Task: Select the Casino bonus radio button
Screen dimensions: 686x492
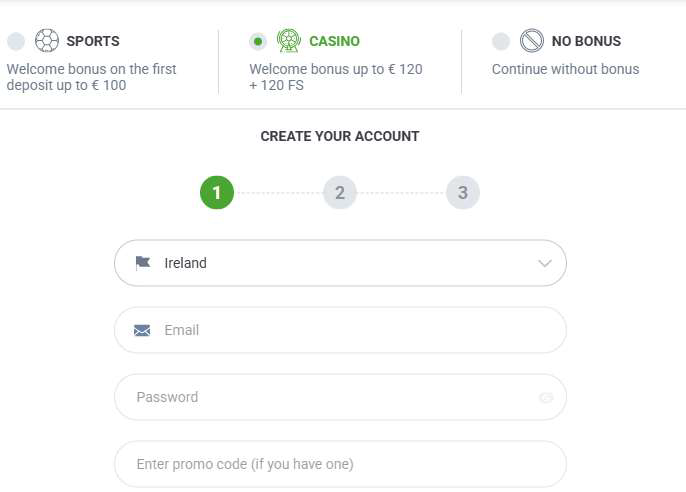Action: pyautogui.click(x=258, y=42)
